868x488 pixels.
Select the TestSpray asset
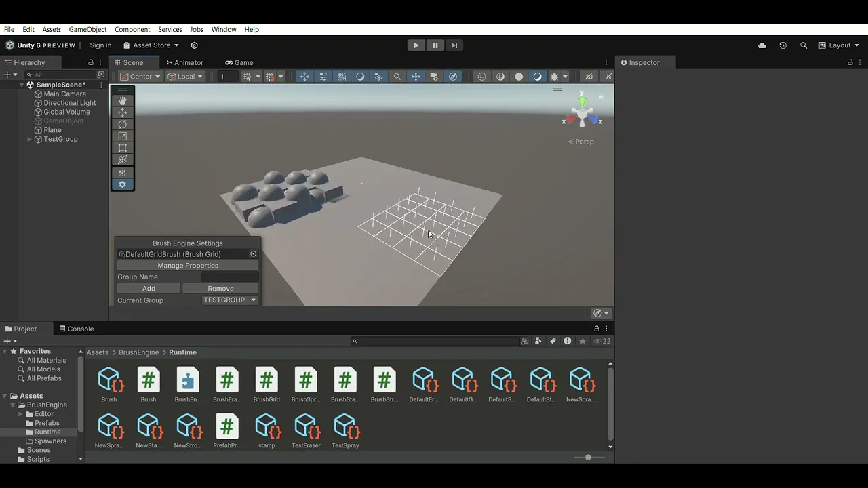click(345, 430)
